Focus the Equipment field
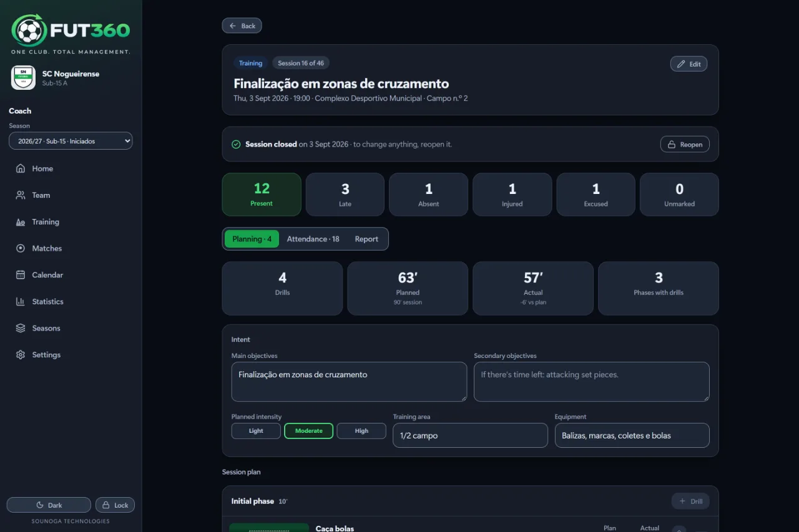The height and width of the screenshot is (532, 799). pyautogui.click(x=632, y=435)
